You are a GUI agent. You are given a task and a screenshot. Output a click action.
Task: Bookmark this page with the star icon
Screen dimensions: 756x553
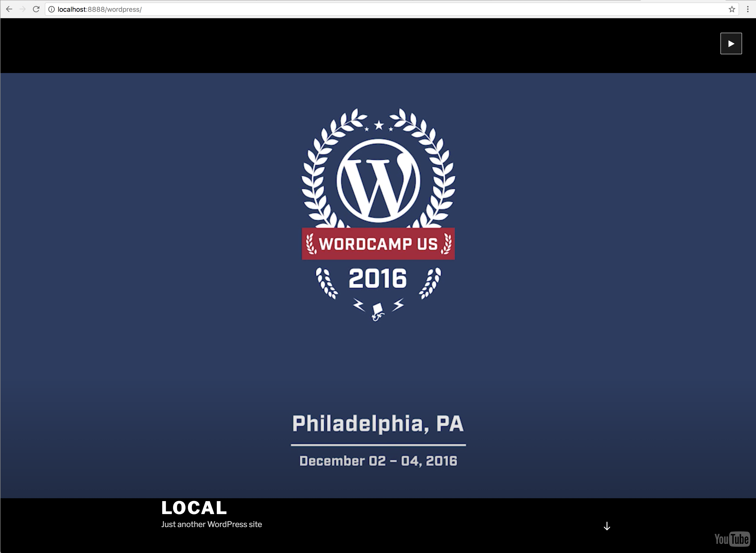pos(732,9)
